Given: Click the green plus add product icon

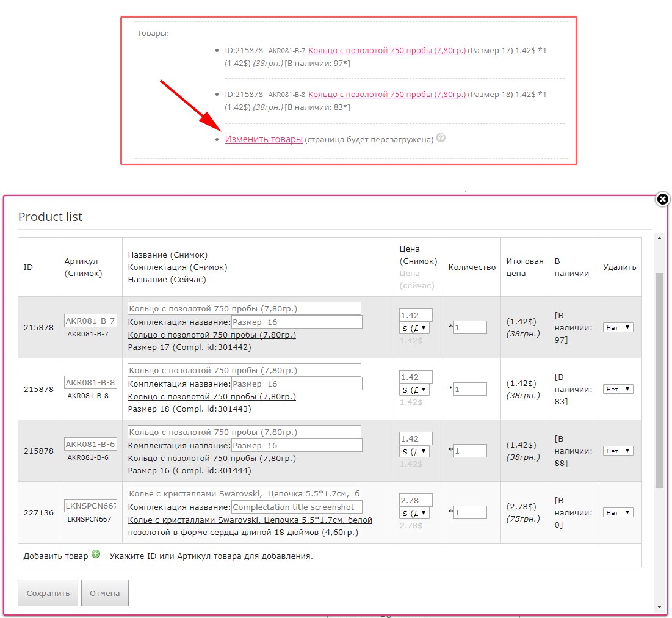Looking at the screenshot, I should (x=95, y=554).
